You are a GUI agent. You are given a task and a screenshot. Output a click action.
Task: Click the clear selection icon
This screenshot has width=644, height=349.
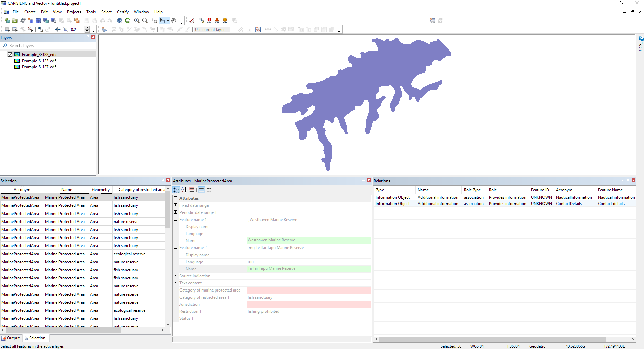[30, 29]
